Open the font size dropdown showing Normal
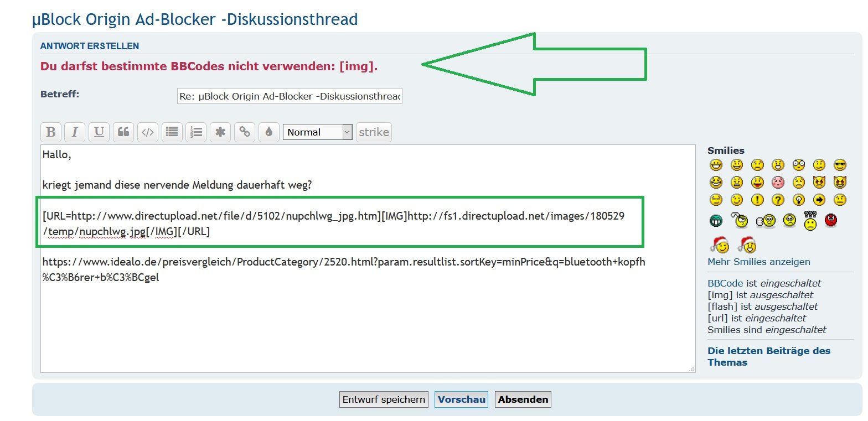 pos(317,132)
